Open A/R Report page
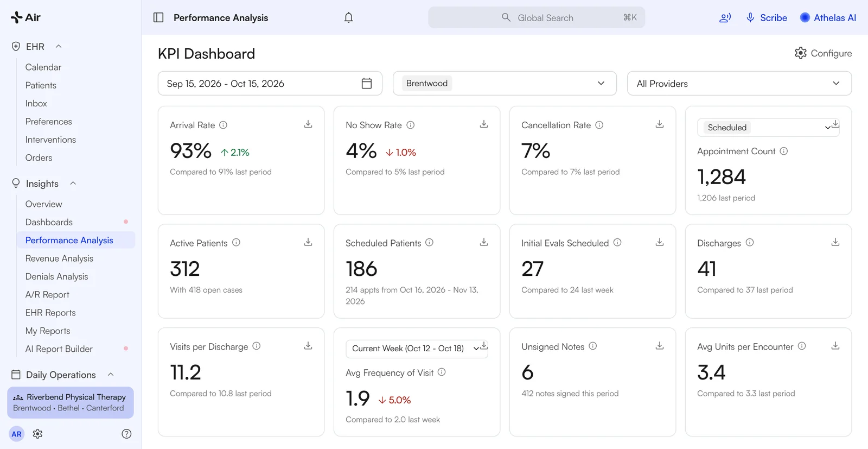 [x=47, y=295]
